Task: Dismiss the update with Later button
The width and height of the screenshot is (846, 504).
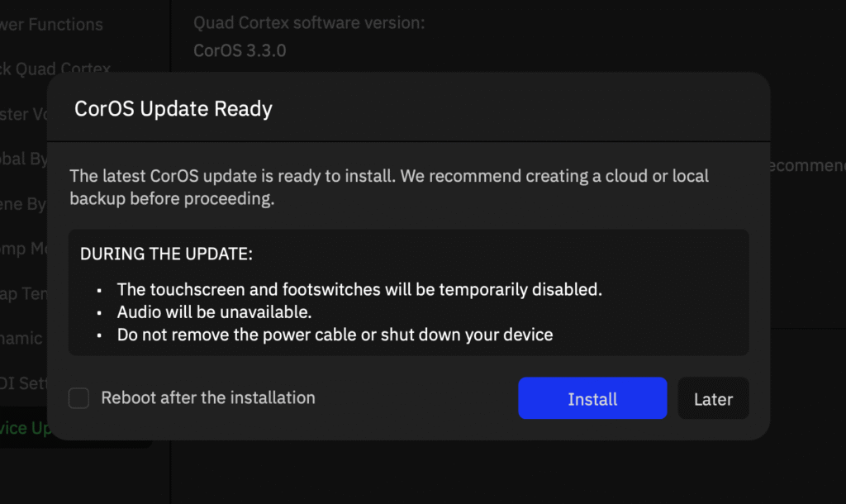Action: pos(713,399)
